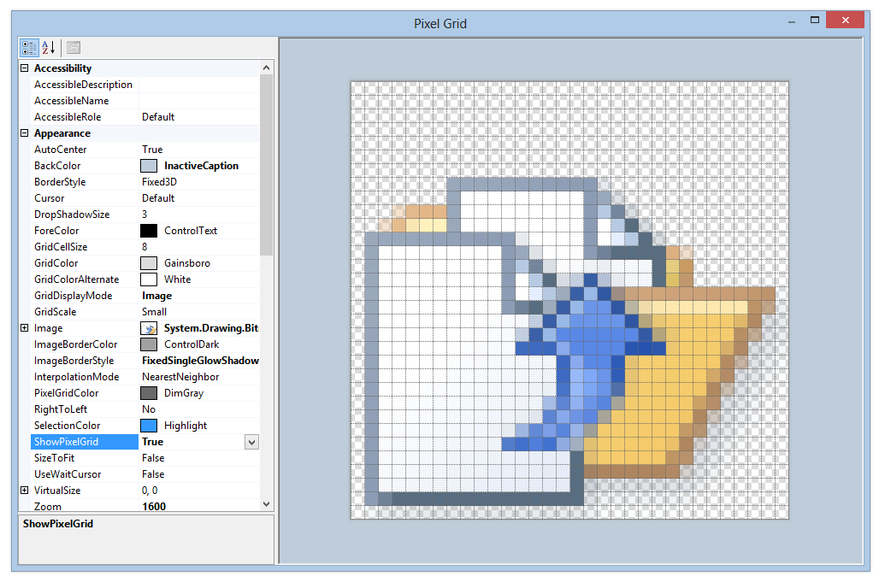The height and width of the screenshot is (588, 885).
Task: Open the Property Pages toolbar button
Action: pyautogui.click(x=74, y=48)
